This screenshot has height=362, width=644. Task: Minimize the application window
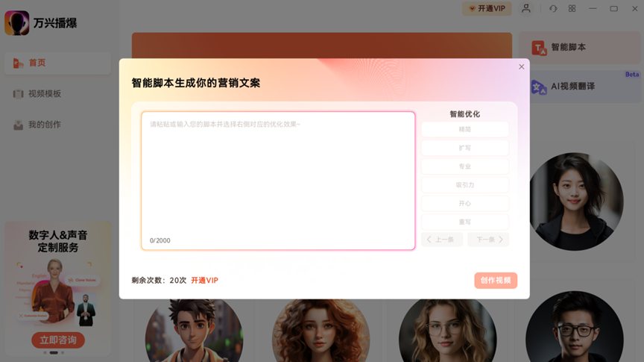click(x=593, y=8)
